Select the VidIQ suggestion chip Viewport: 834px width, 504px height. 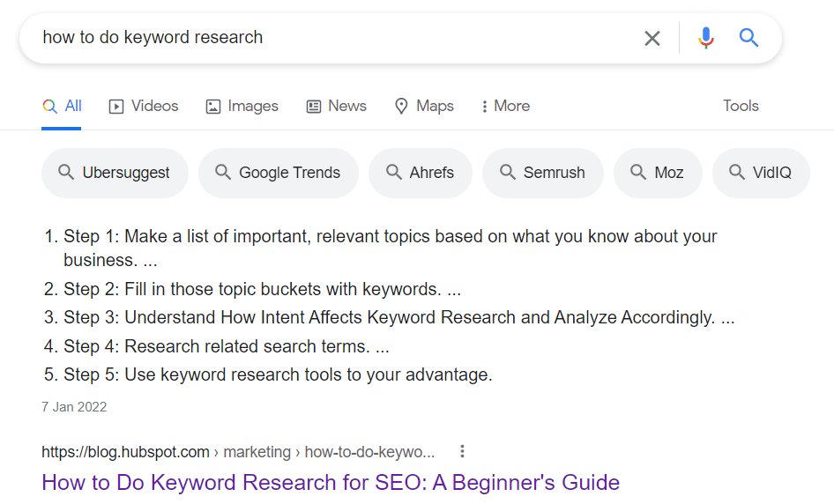click(761, 173)
